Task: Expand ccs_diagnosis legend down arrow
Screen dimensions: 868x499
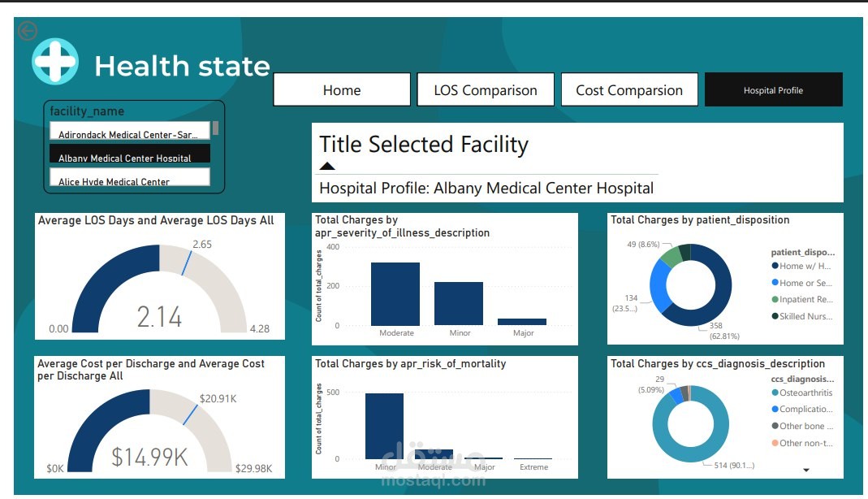Action: tap(806, 470)
